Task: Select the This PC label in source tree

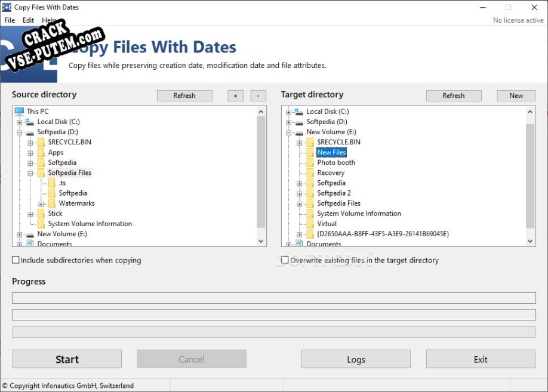Action: coord(38,112)
